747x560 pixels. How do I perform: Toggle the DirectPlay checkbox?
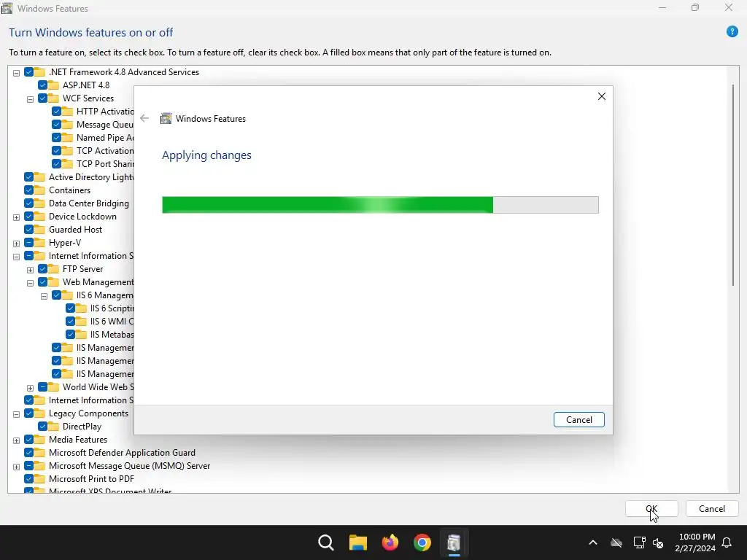pyautogui.click(x=42, y=426)
